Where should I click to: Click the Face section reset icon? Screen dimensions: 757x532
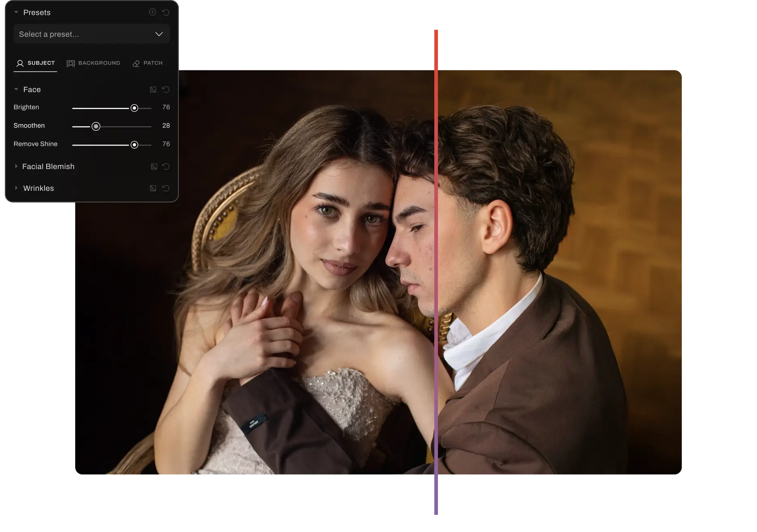point(166,89)
